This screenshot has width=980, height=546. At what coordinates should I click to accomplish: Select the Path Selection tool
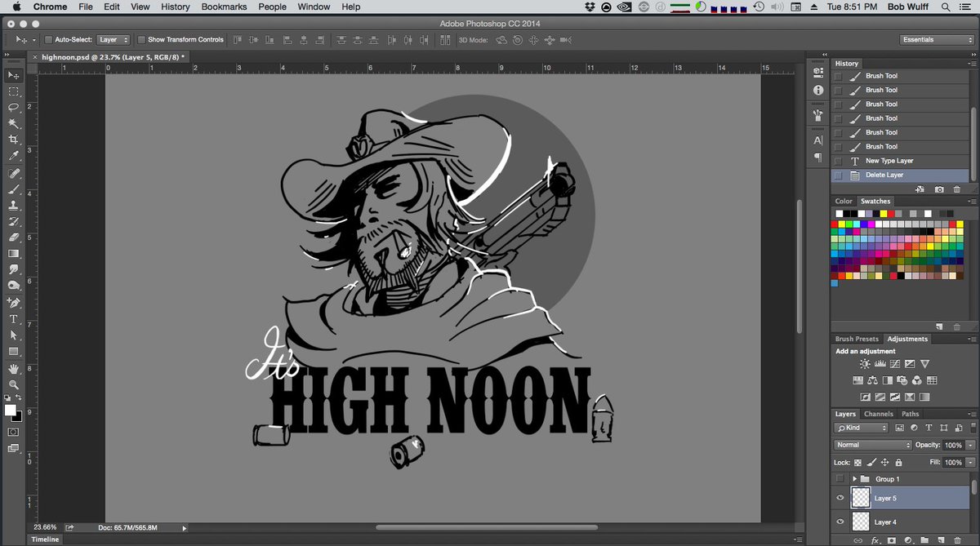point(14,335)
